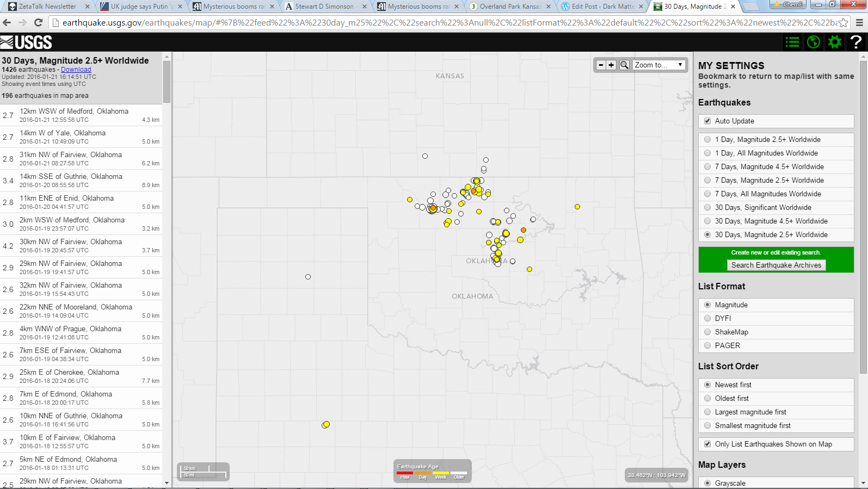Select Largest magnitude first sort order
The image size is (868, 489).
(x=707, y=412)
